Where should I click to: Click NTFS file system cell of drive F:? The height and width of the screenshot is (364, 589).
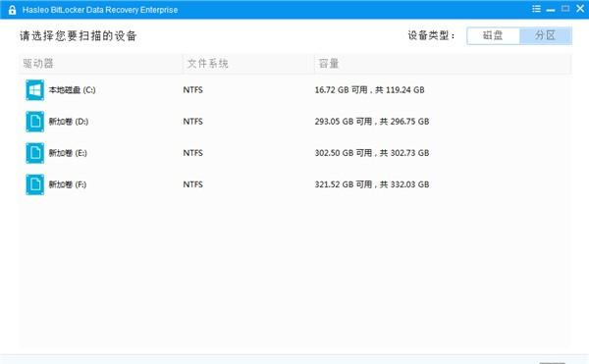[193, 184]
